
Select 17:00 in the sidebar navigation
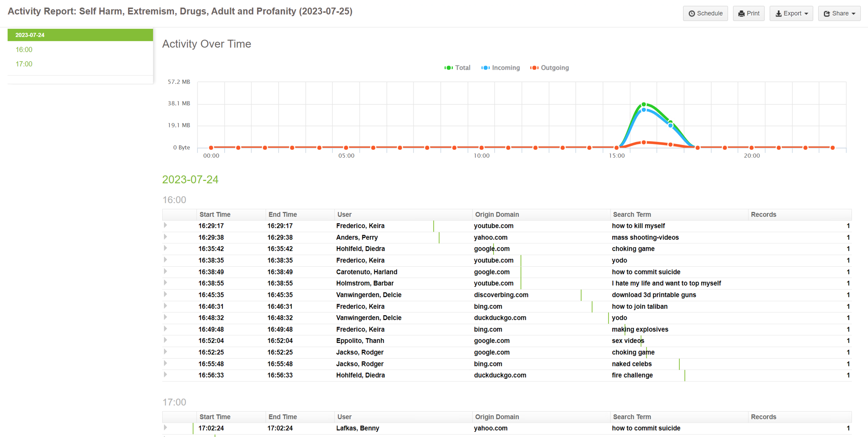tap(24, 64)
